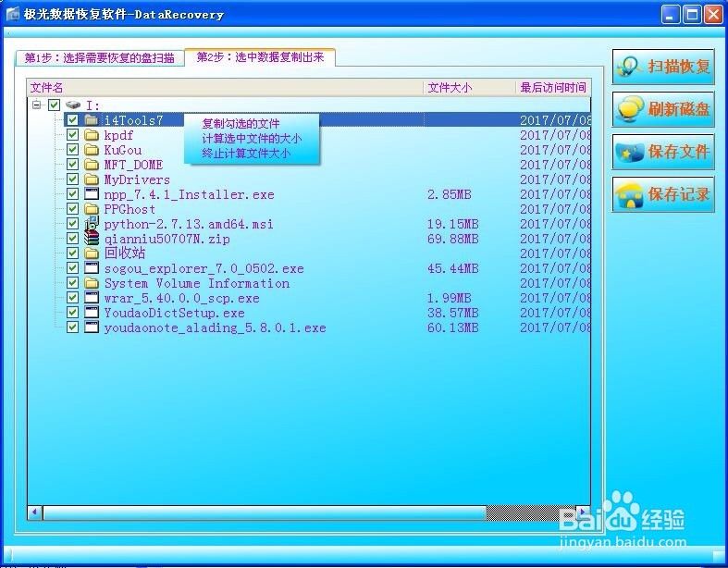Uncheck the I: drive checkbox

[x=55, y=105]
